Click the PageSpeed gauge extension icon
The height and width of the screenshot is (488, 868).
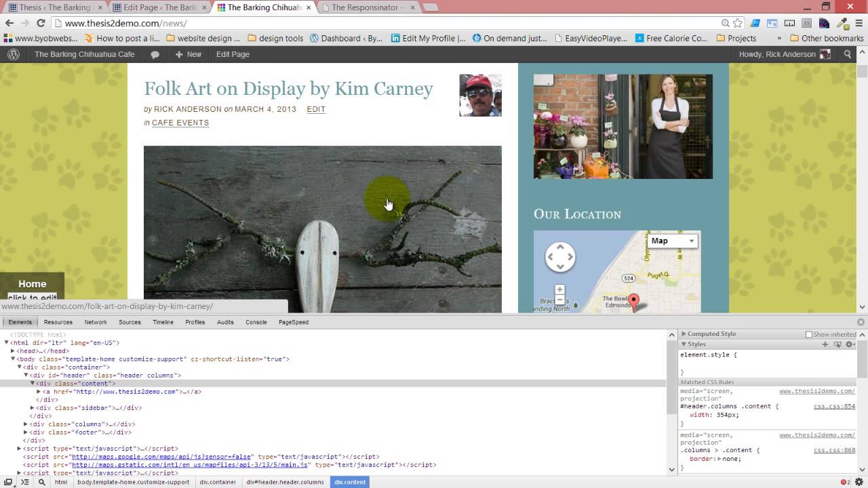tap(825, 23)
